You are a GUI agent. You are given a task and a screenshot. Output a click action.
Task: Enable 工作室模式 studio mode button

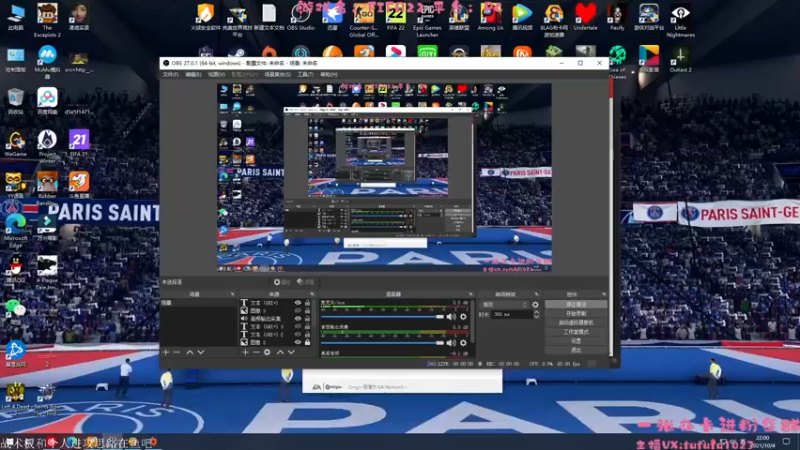[x=576, y=332]
